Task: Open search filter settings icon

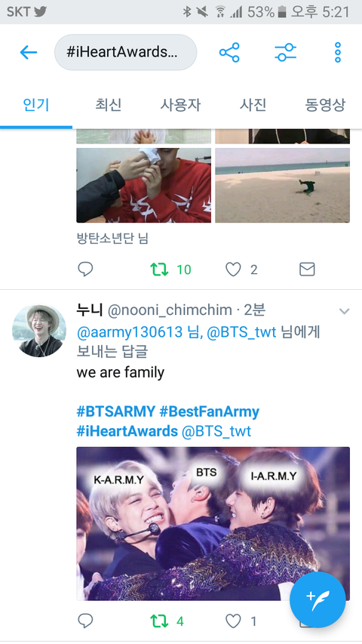Action: [285, 52]
